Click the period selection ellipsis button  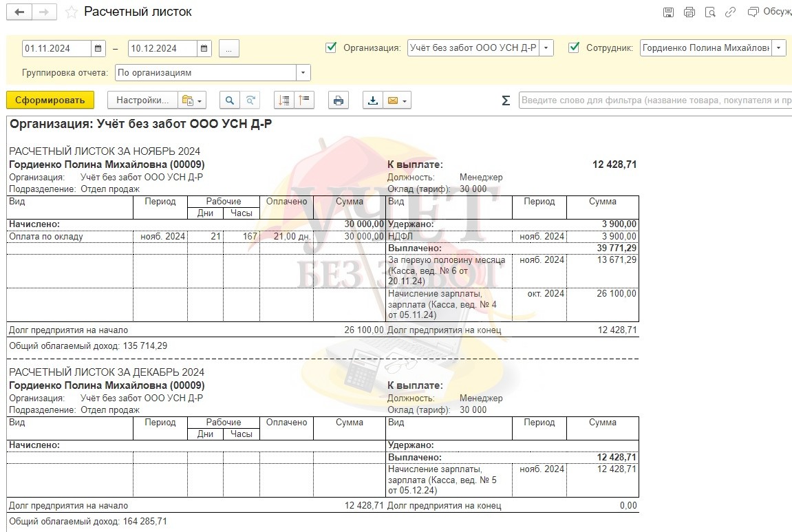(229, 48)
